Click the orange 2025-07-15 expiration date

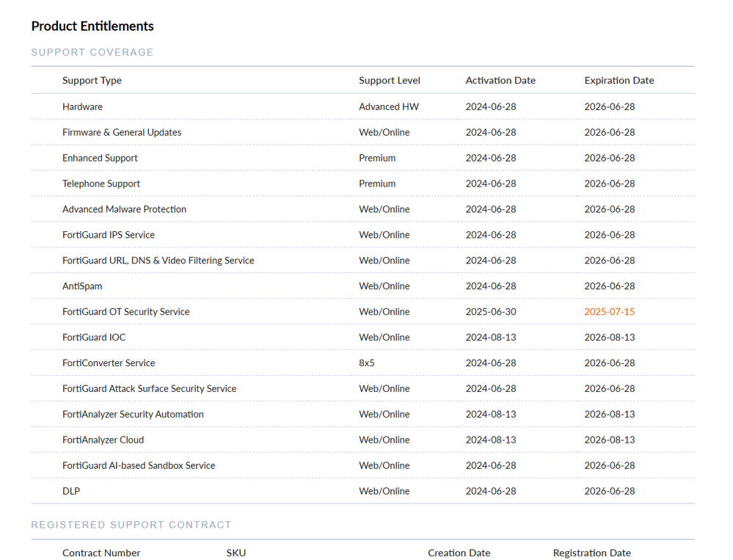(x=609, y=312)
